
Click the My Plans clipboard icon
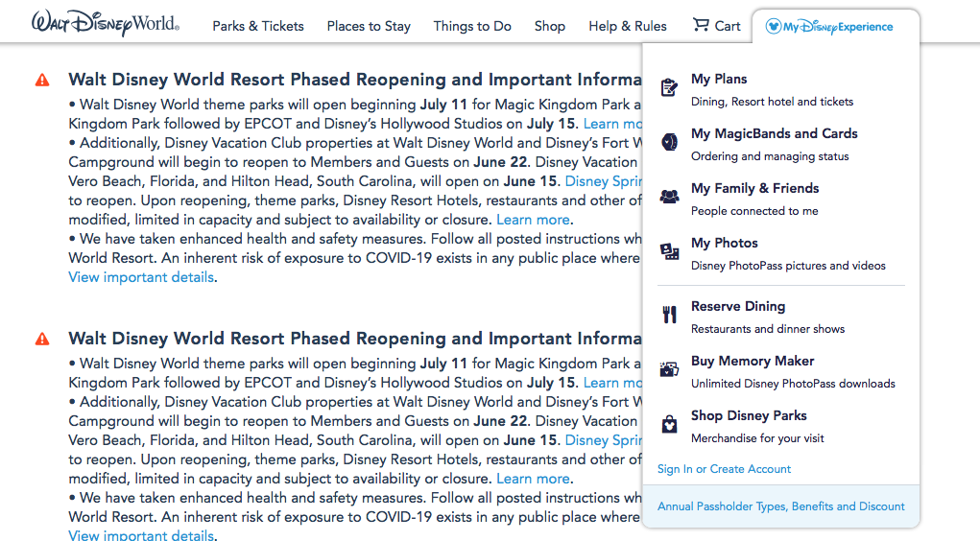[x=669, y=87]
